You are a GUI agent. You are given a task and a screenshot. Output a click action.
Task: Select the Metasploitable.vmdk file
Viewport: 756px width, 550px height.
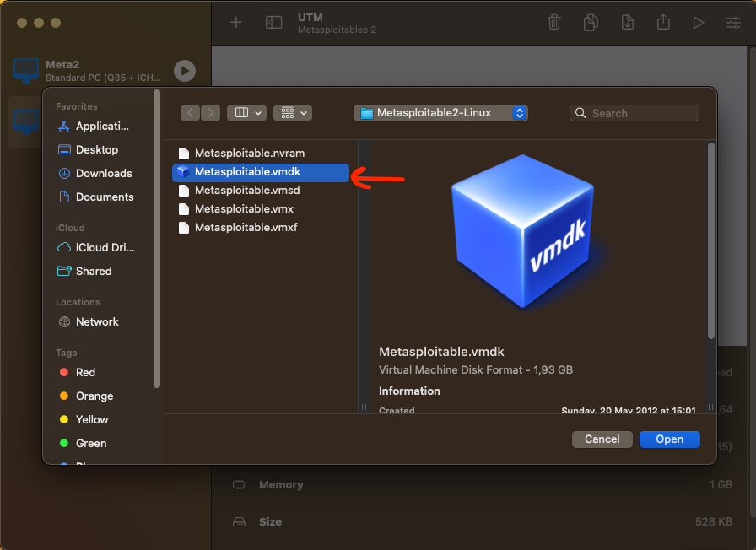click(x=261, y=172)
